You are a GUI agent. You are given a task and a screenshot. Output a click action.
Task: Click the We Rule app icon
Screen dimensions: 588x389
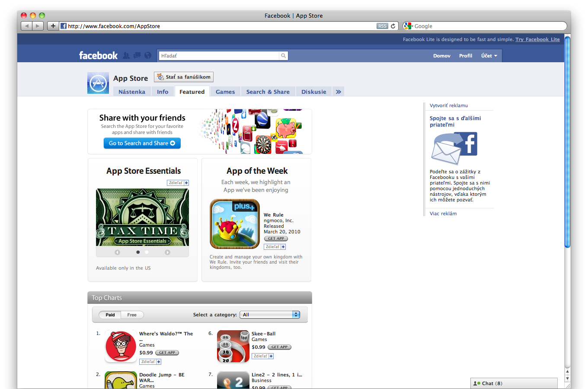(235, 224)
